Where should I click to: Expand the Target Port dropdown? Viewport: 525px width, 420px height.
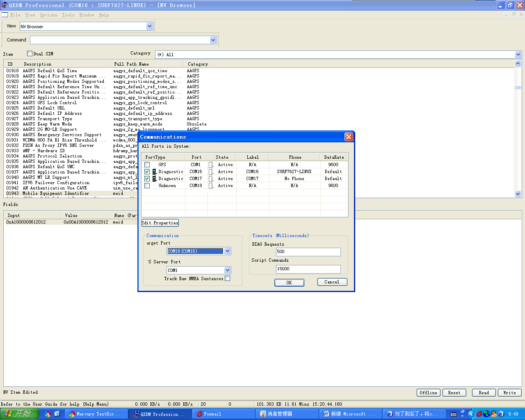228,251
